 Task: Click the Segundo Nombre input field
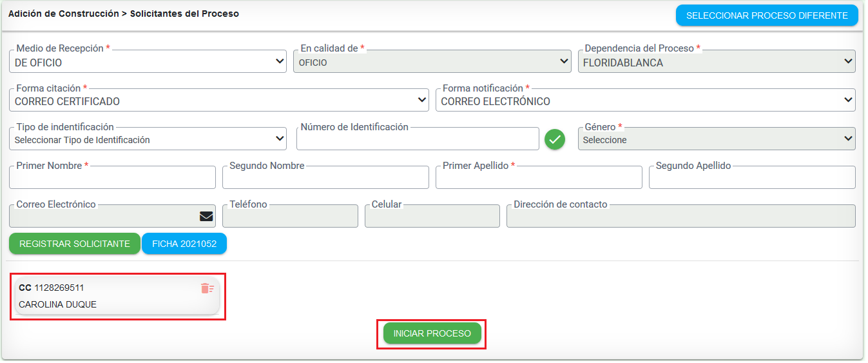click(325, 177)
